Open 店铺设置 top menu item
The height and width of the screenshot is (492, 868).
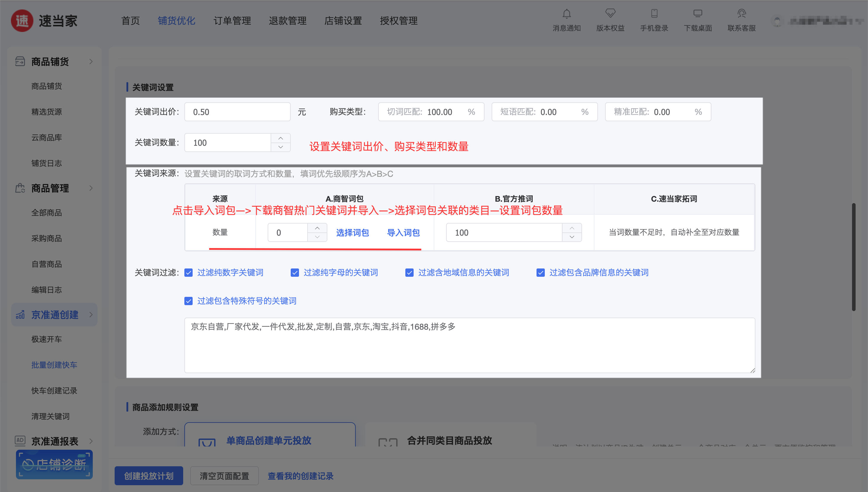(343, 21)
